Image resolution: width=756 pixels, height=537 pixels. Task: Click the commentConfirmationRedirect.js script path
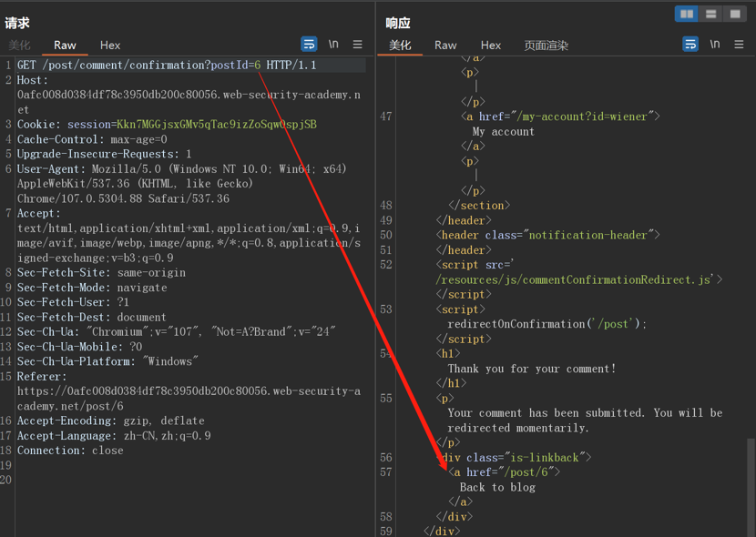[x=574, y=279]
